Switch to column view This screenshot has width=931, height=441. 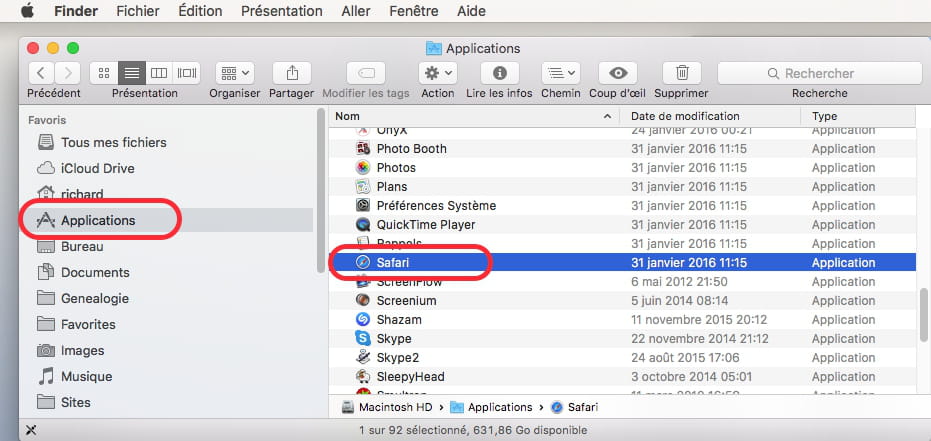(x=159, y=73)
